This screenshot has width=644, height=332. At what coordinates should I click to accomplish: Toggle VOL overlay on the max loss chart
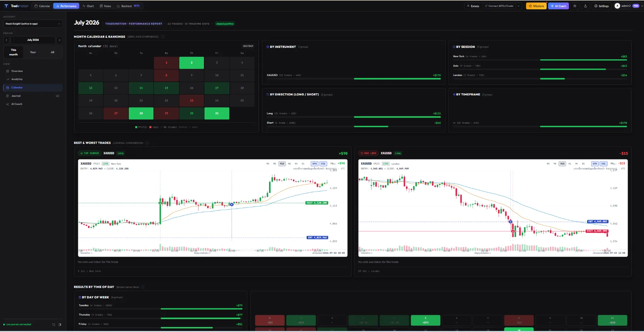point(604,164)
